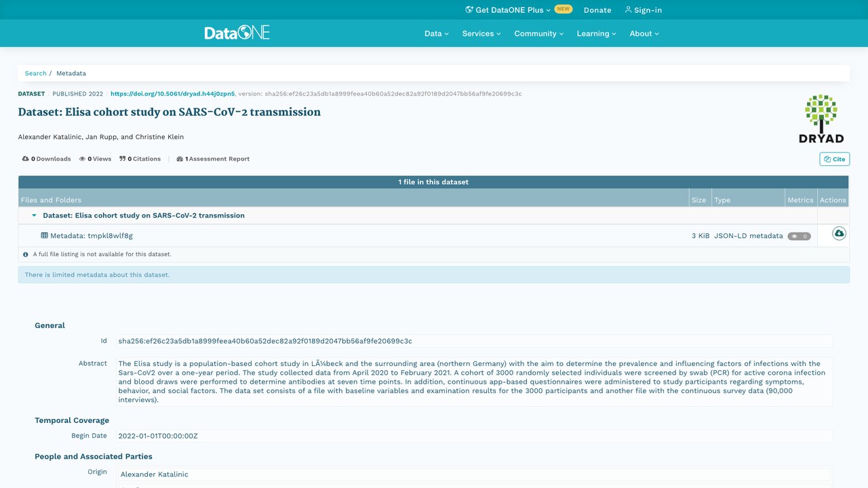Image resolution: width=868 pixels, height=488 pixels.
Task: Open the 1 Assessment Report link
Action: 213,159
